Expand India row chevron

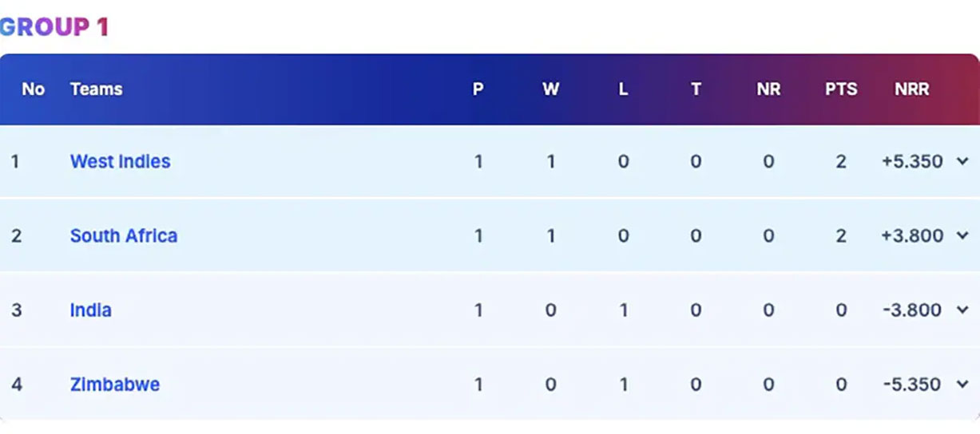click(962, 310)
